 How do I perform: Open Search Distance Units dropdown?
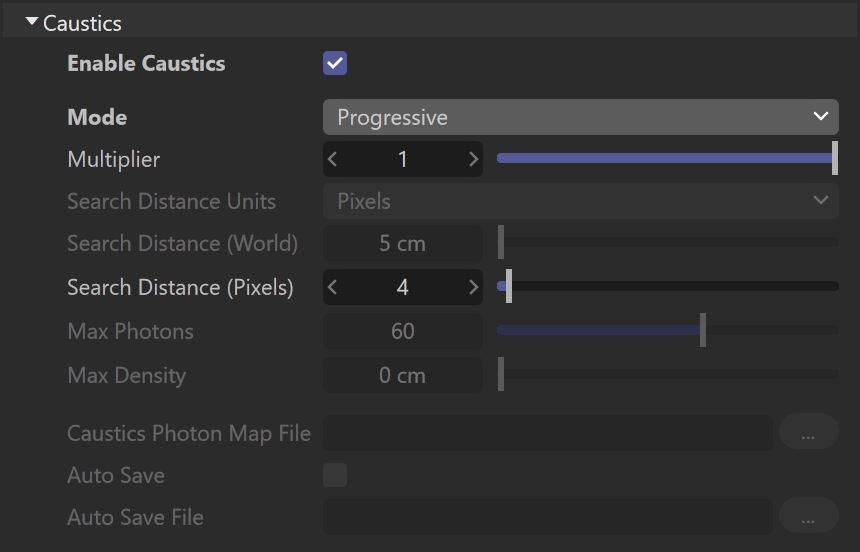coord(580,201)
